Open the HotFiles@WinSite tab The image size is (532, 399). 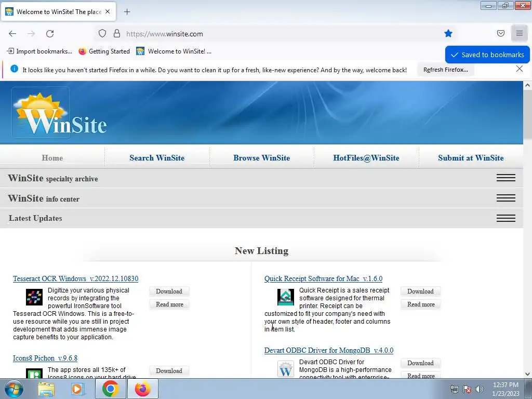click(x=366, y=158)
